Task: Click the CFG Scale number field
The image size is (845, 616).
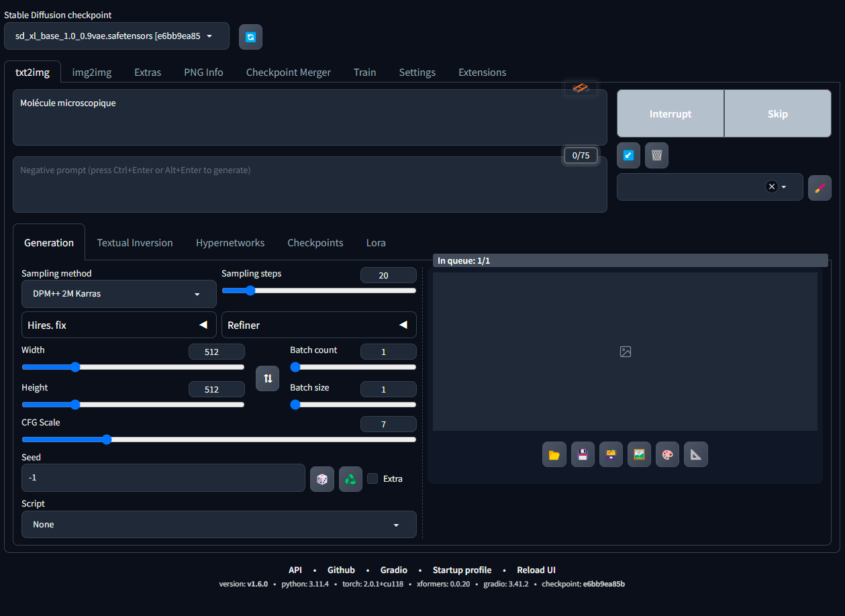Action: [x=388, y=424]
